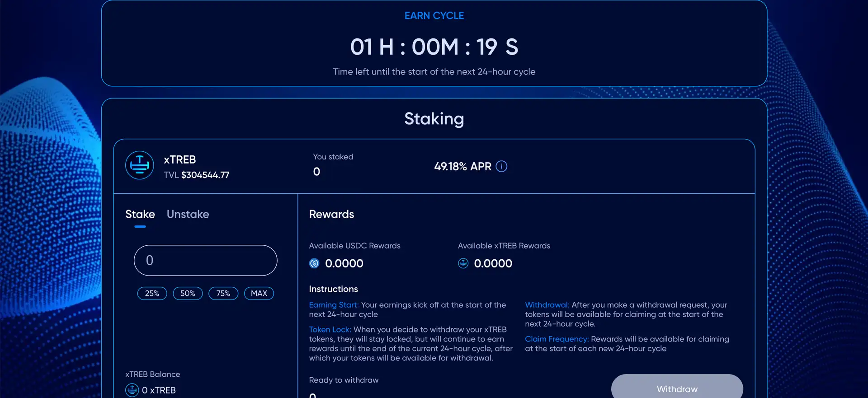Click the Withdraw button
This screenshot has width=868, height=398.
click(x=677, y=388)
